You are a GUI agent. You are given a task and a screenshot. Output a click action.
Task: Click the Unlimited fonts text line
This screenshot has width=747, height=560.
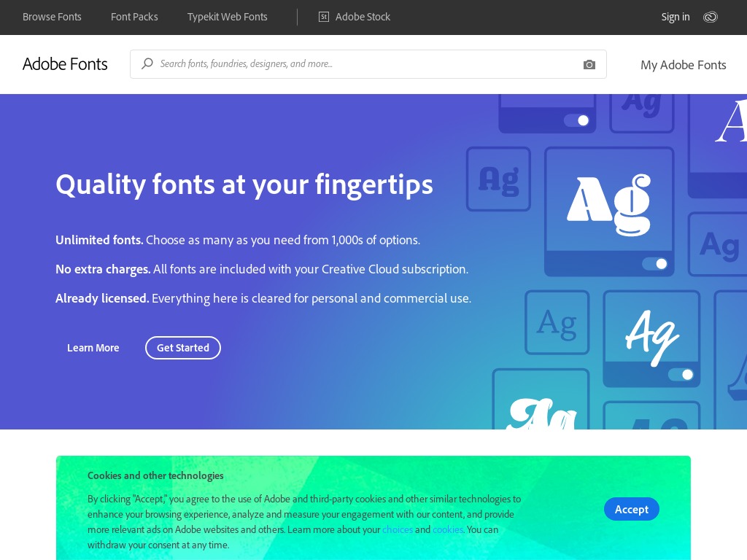coord(238,240)
